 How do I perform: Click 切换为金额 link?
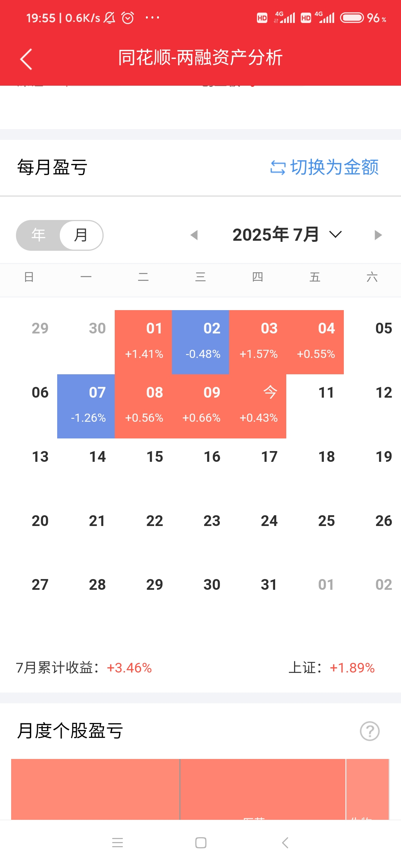334,167
